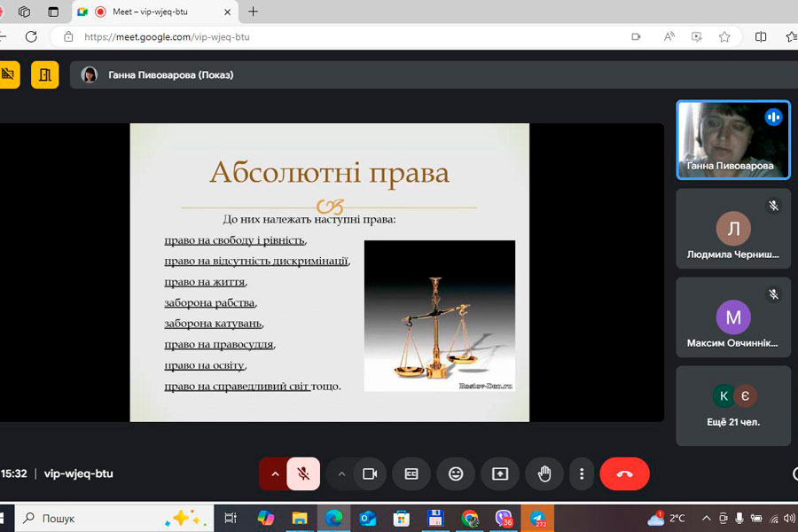The width and height of the screenshot is (798, 532).
Task: Open microphone audio settings chevron
Action: [275, 474]
